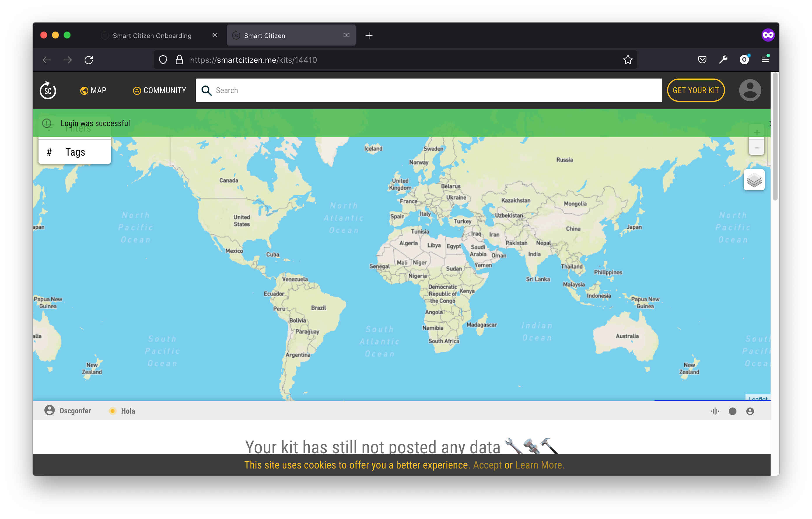Click the Smart Citizen logo icon

point(48,90)
